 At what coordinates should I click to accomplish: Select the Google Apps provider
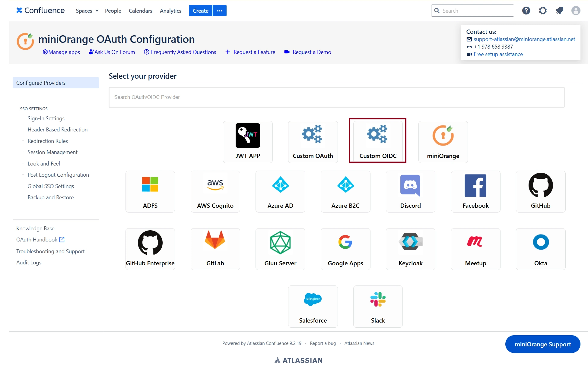(345, 249)
